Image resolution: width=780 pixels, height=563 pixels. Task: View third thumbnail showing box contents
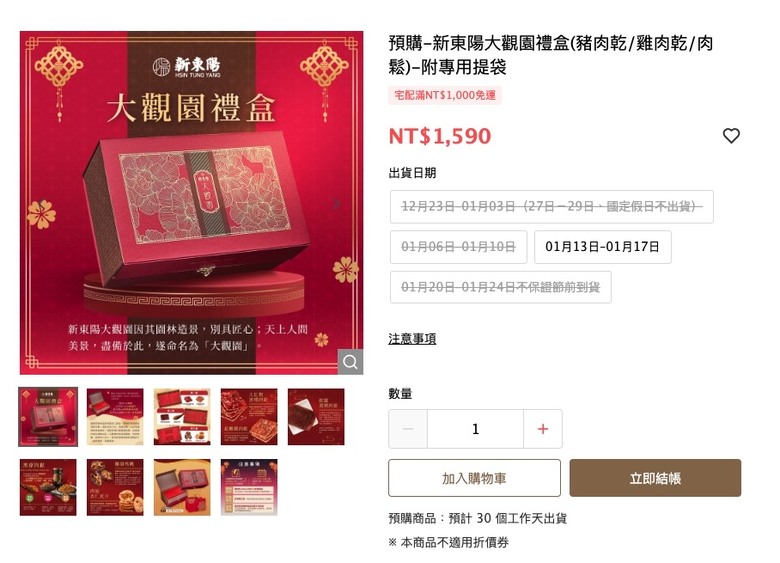(x=182, y=417)
